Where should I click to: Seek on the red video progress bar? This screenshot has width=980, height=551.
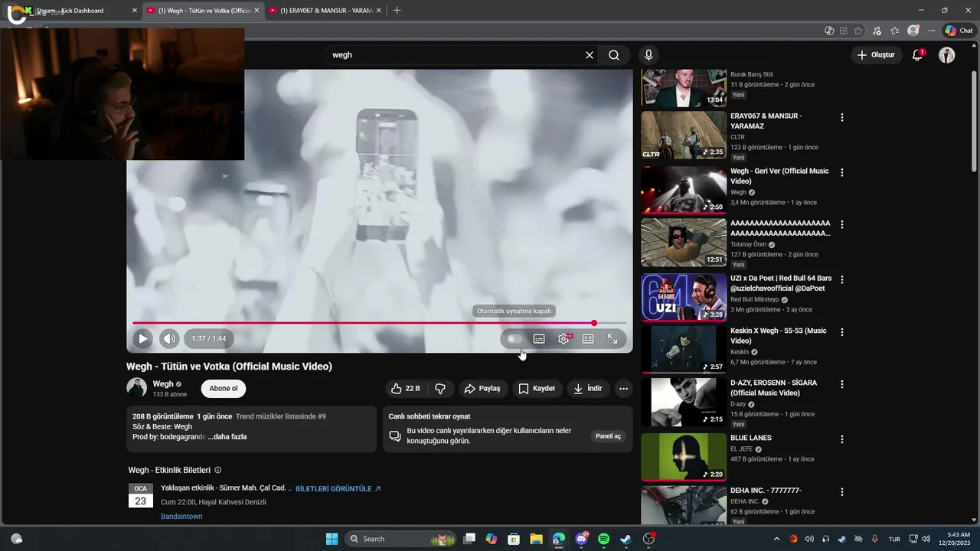[380, 323]
